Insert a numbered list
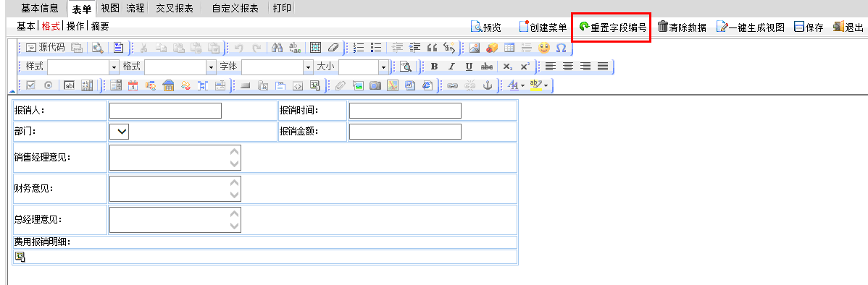The width and height of the screenshot is (868, 285). 359,48
